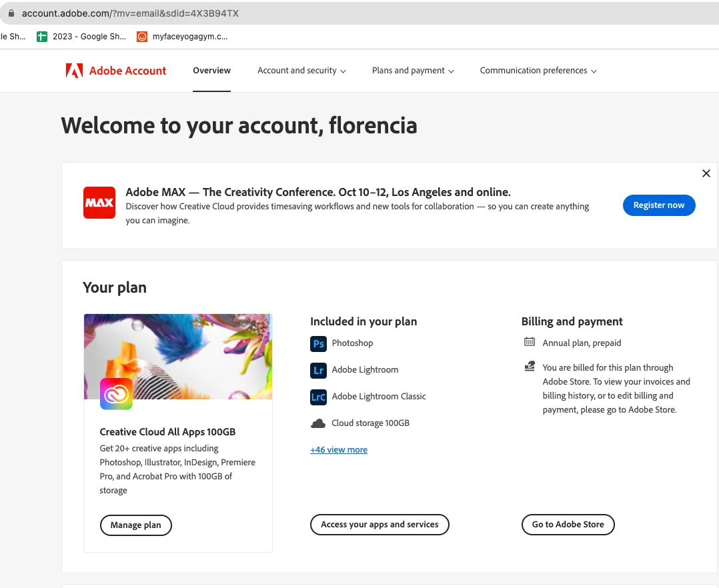Screen dimensions: 719x588
Task: Click the browser URL field
Action: [x=359, y=13]
